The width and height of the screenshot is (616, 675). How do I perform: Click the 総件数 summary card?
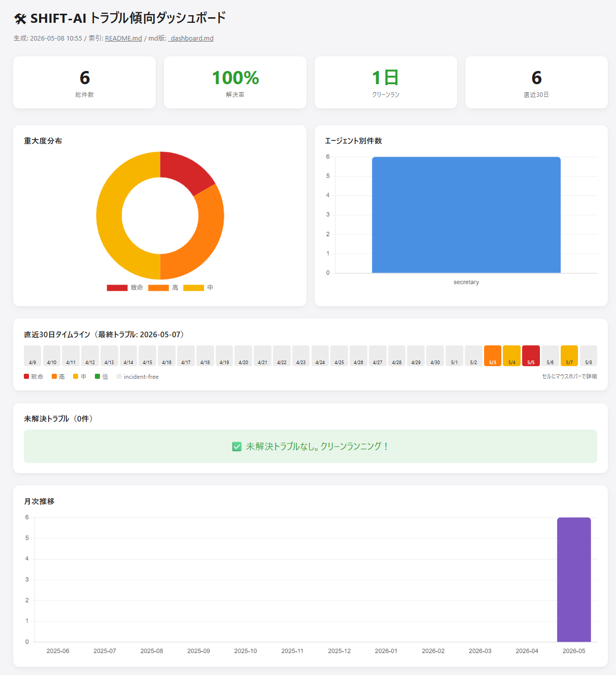[84, 82]
